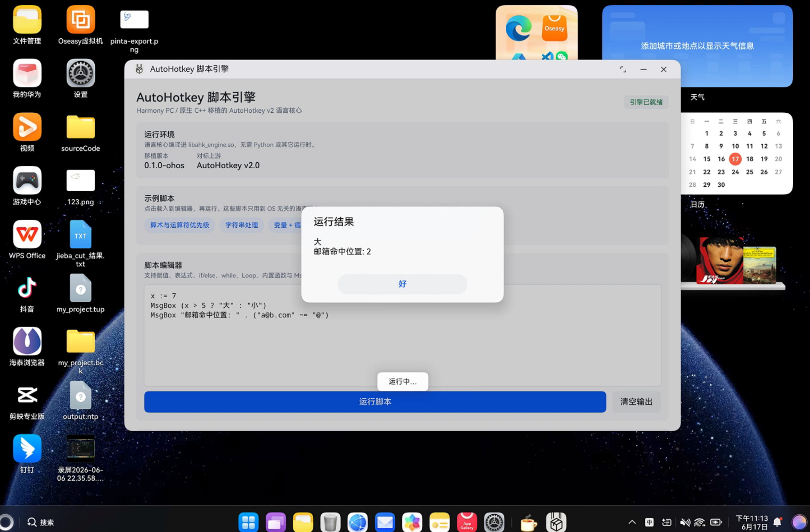Select date 17 in calendar widget
Image resolution: width=810 pixels, height=532 pixels.
pyautogui.click(x=735, y=159)
